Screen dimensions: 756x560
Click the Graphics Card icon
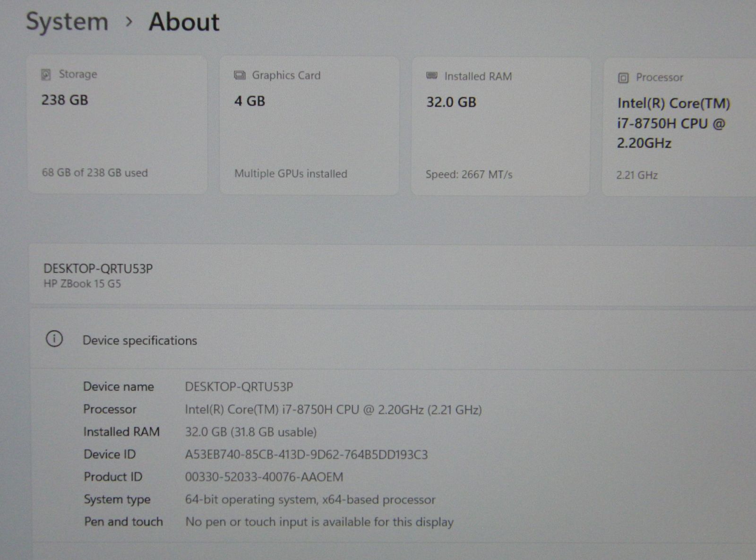[240, 76]
